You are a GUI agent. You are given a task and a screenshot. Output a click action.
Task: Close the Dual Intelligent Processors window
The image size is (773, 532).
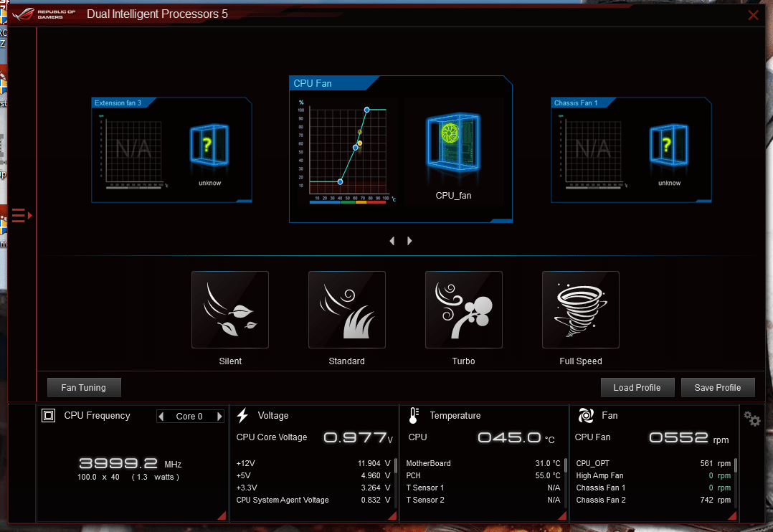(x=753, y=15)
